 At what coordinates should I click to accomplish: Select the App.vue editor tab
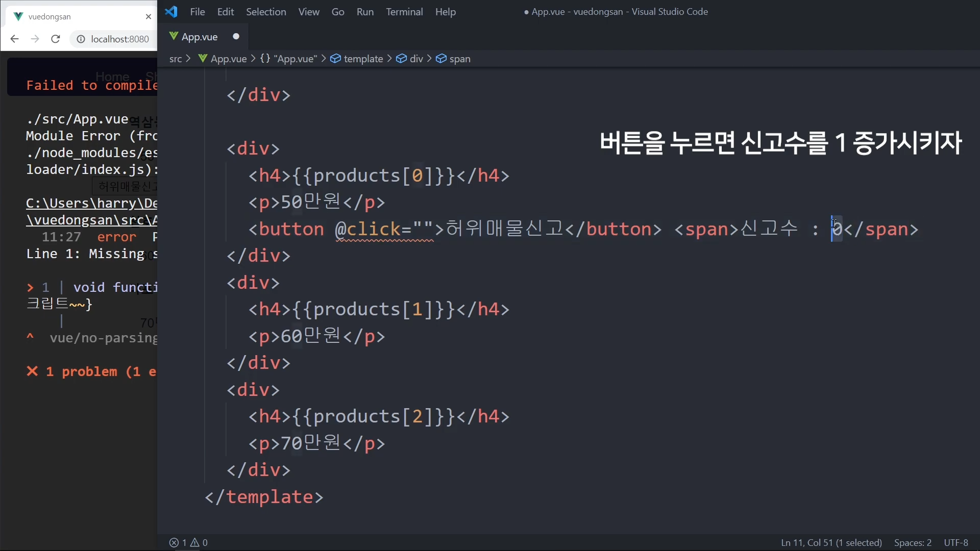[x=200, y=37]
